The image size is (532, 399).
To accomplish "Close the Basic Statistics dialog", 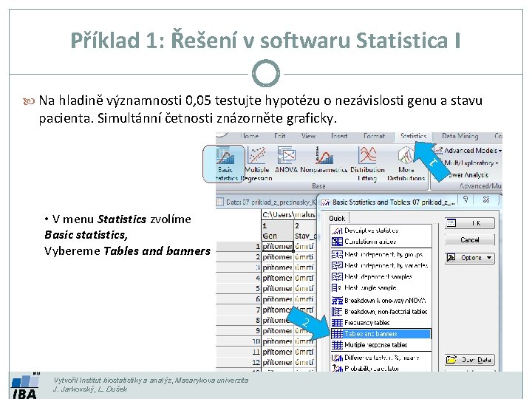I will point(486,199).
